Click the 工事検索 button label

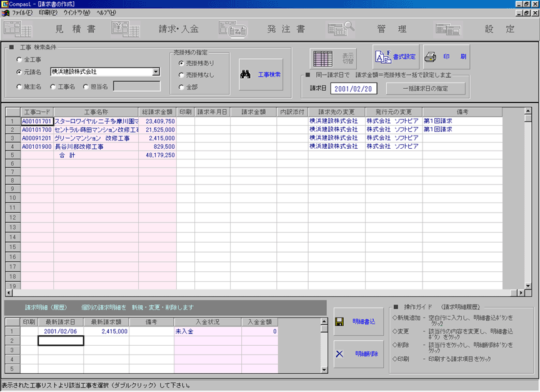[269, 74]
